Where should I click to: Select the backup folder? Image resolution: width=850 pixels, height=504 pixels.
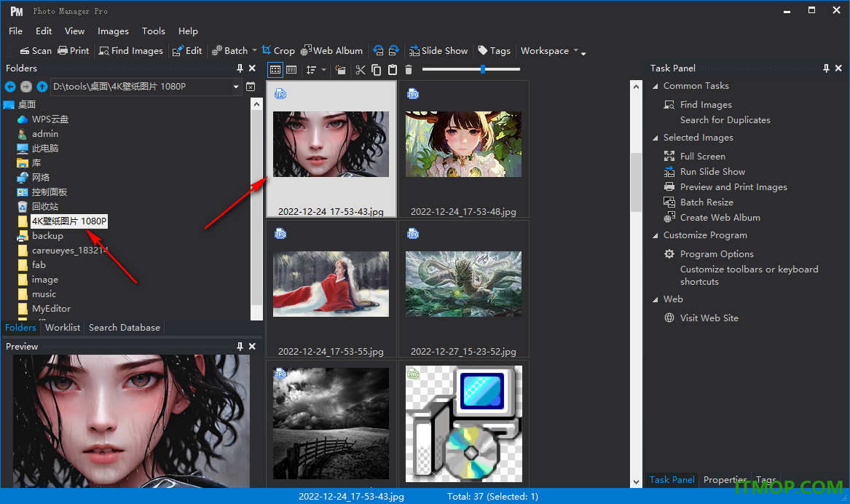tap(47, 236)
